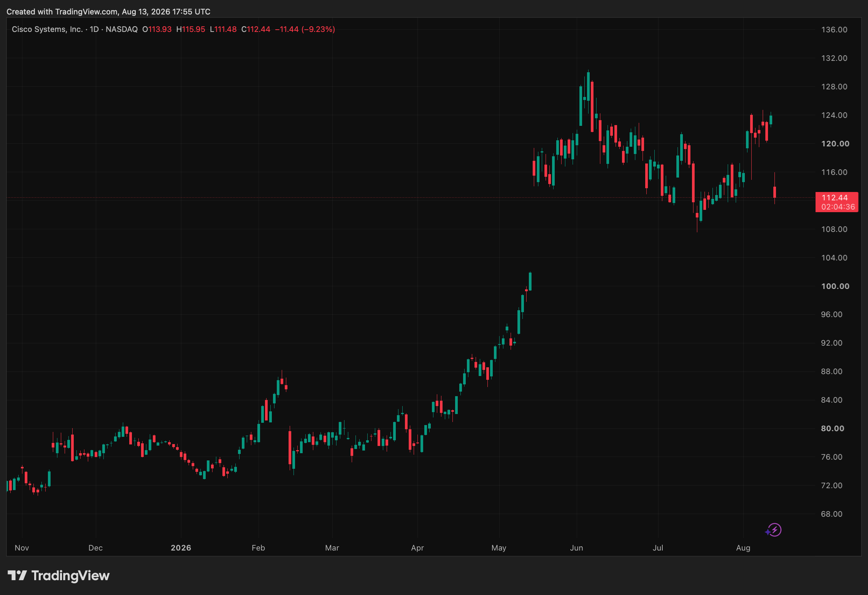The width and height of the screenshot is (868, 595).
Task: Click the May label on time axis
Action: (499, 548)
